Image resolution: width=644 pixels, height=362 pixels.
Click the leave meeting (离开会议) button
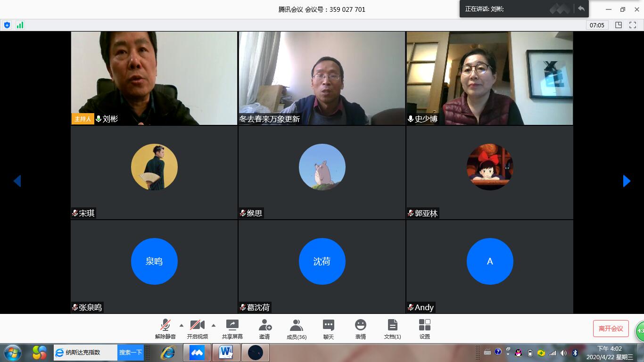click(611, 329)
